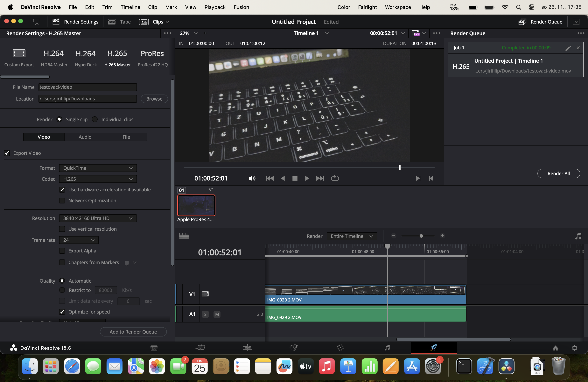Adjust the timeline zoom slider handle
Screen dimensions: 588x382
[421, 236]
